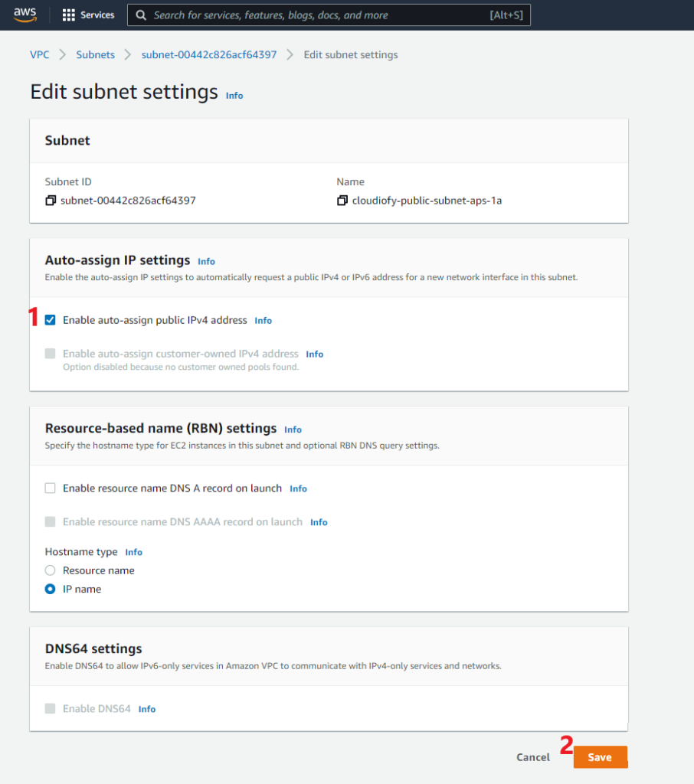Enable resource name DNS A record on launch
The image size is (694, 784).
coord(50,488)
